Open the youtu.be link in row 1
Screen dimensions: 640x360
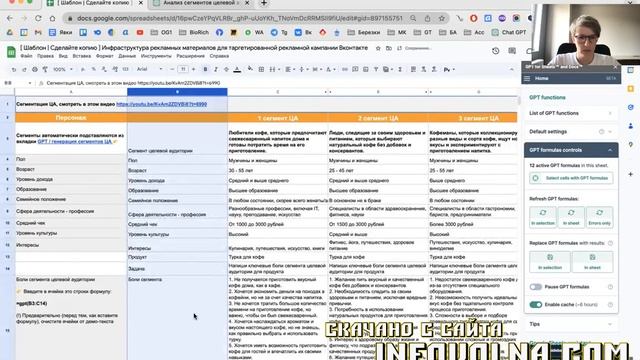click(162, 104)
